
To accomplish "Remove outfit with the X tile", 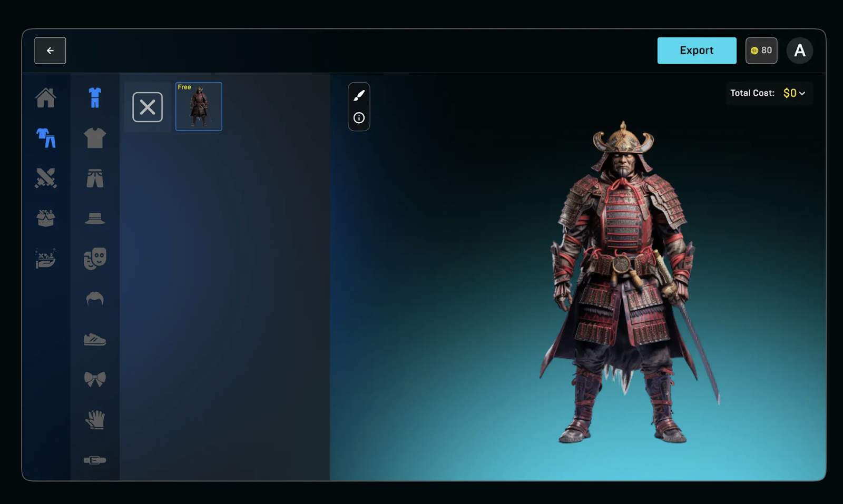I will point(148,107).
